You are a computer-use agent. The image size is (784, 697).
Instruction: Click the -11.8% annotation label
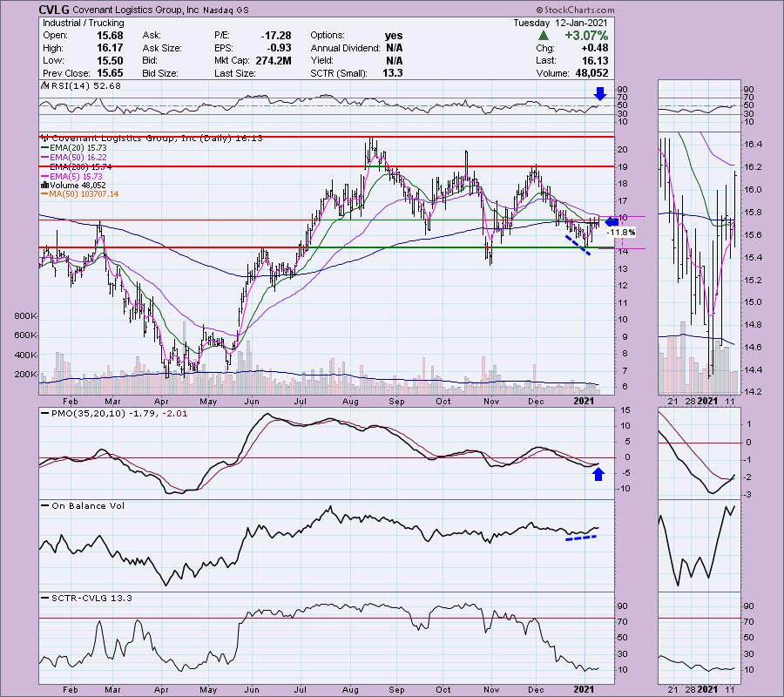(x=621, y=233)
